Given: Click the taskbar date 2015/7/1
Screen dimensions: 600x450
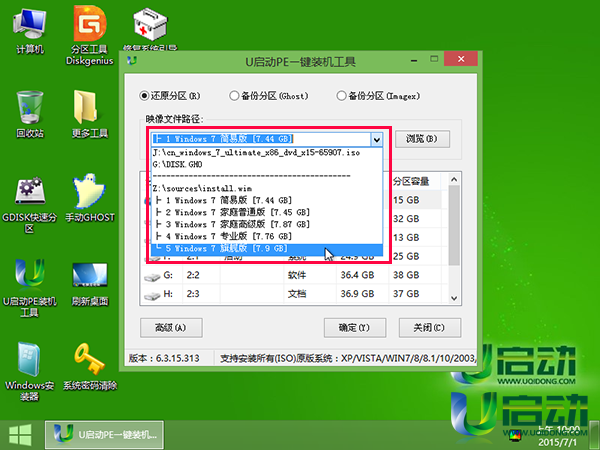Looking at the screenshot, I should click(557, 443).
